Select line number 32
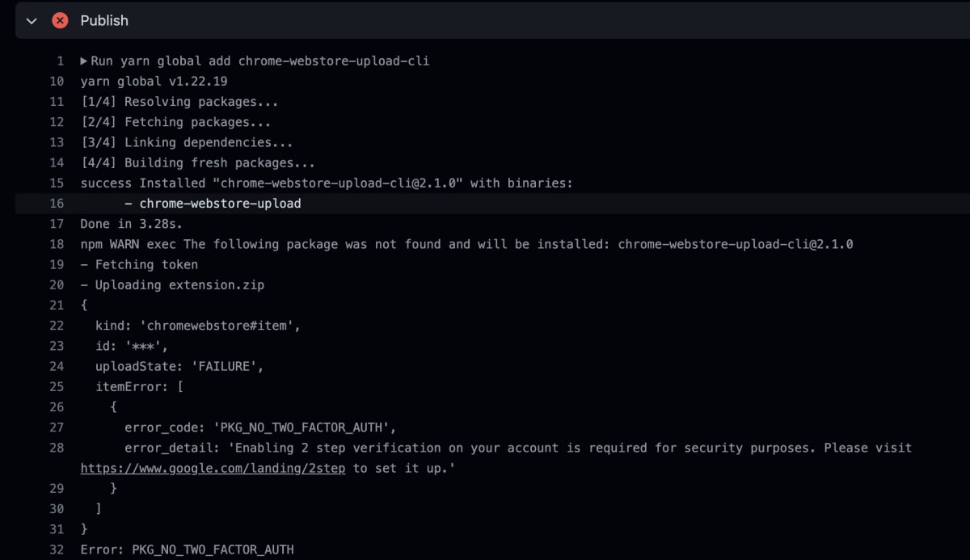The height and width of the screenshot is (560, 970). [x=57, y=549]
